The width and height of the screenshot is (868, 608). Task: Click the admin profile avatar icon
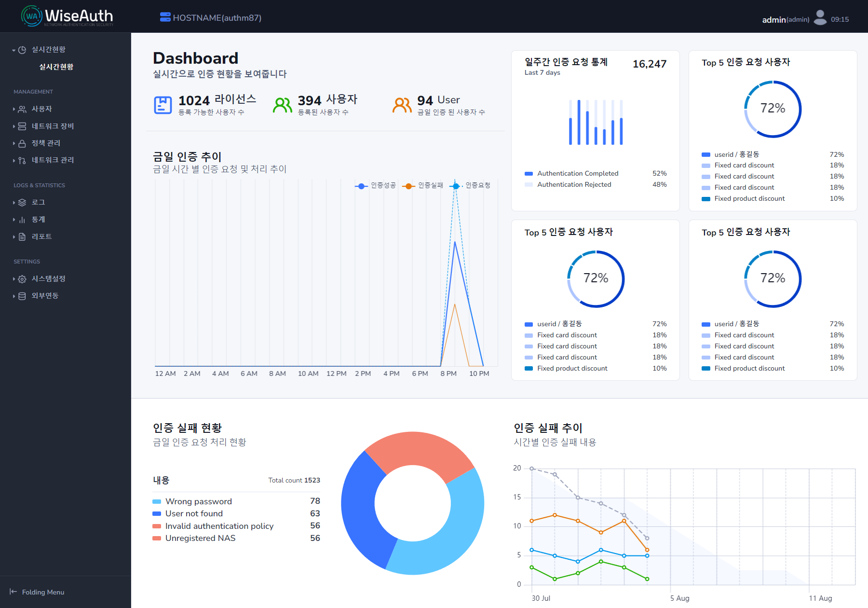(820, 18)
